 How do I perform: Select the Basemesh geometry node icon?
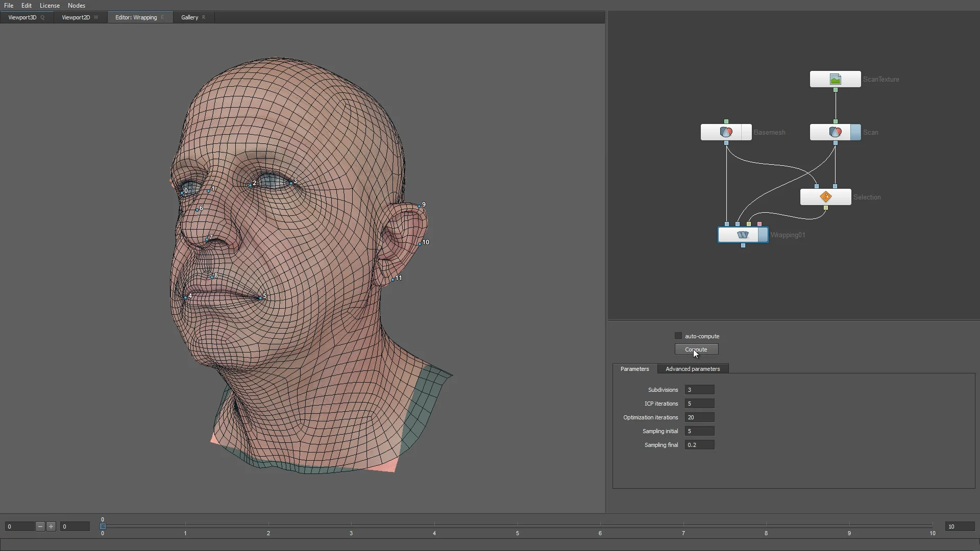tap(726, 133)
